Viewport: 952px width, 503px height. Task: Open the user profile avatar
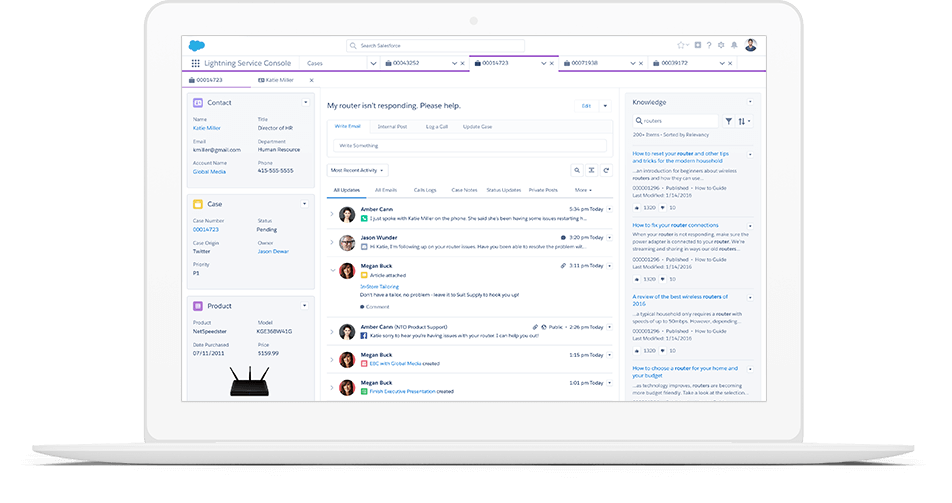point(751,45)
